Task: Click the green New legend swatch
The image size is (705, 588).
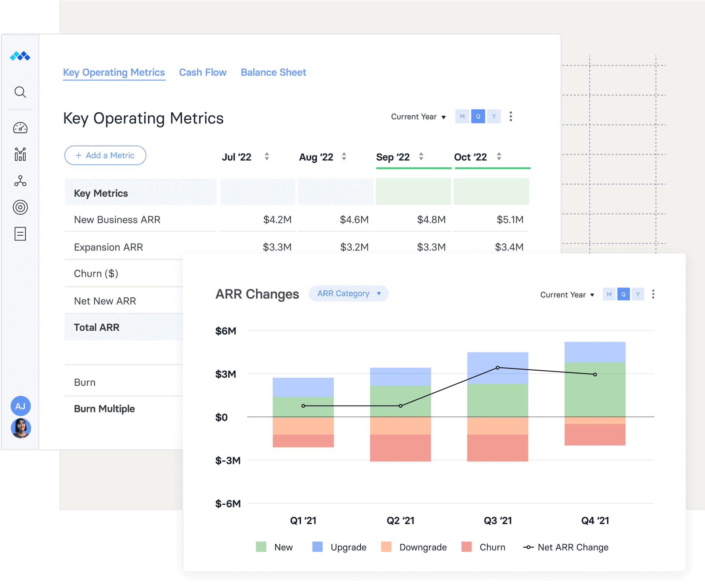Action: [x=261, y=547]
